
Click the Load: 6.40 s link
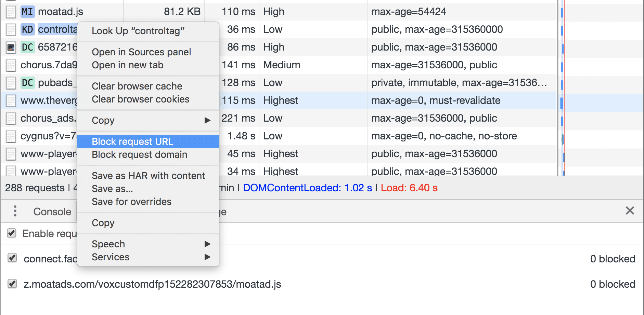[x=409, y=188]
